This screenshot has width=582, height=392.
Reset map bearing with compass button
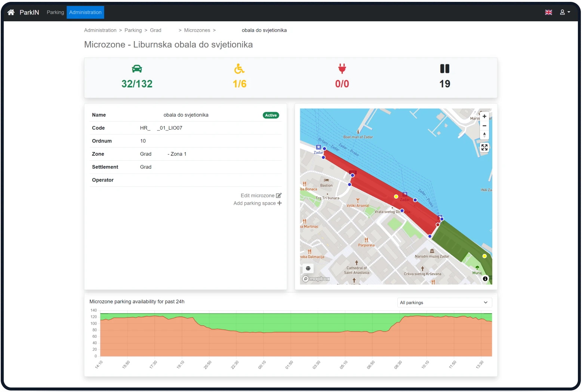[x=484, y=135]
